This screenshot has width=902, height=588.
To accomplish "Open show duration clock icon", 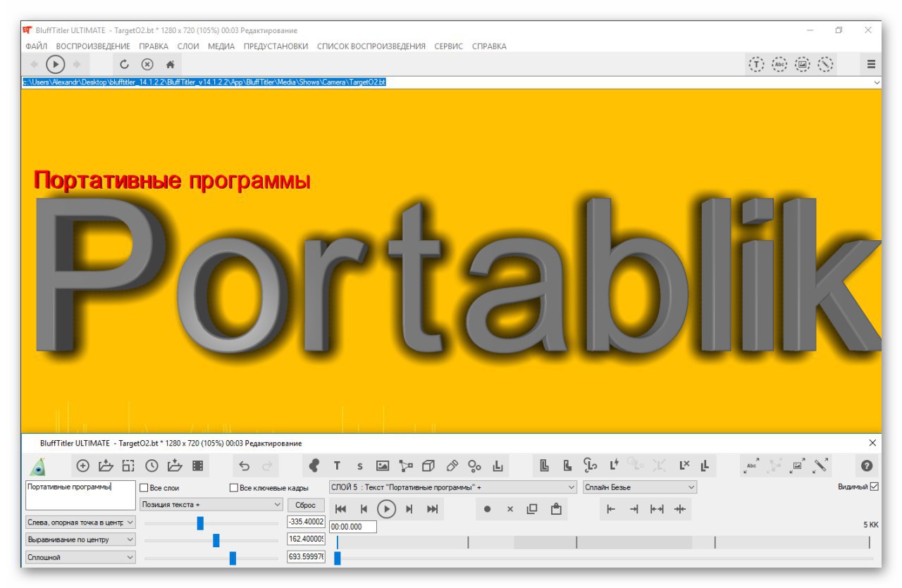I will tap(152, 465).
